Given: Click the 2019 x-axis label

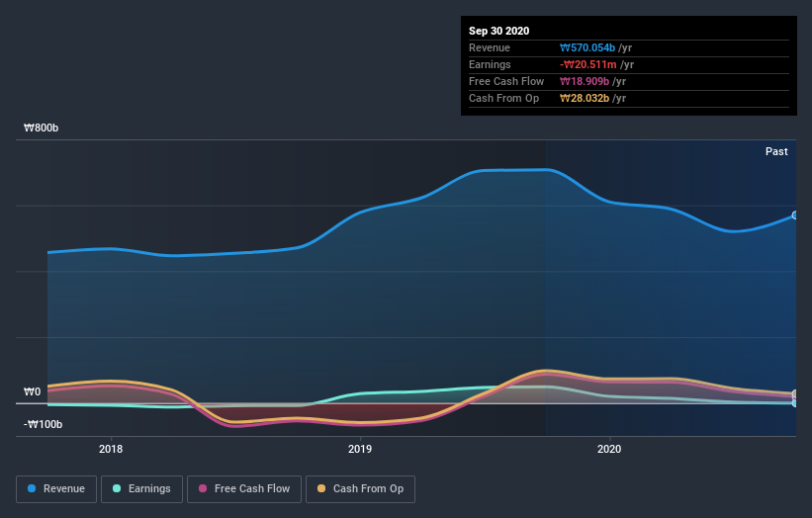Looking at the screenshot, I should point(360,449).
